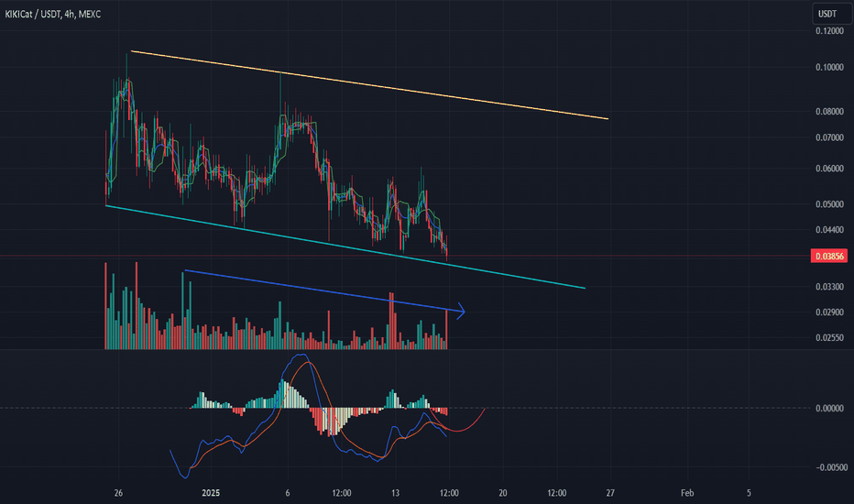Click the date label 5 on time axis
The width and height of the screenshot is (854, 504).
(749, 493)
